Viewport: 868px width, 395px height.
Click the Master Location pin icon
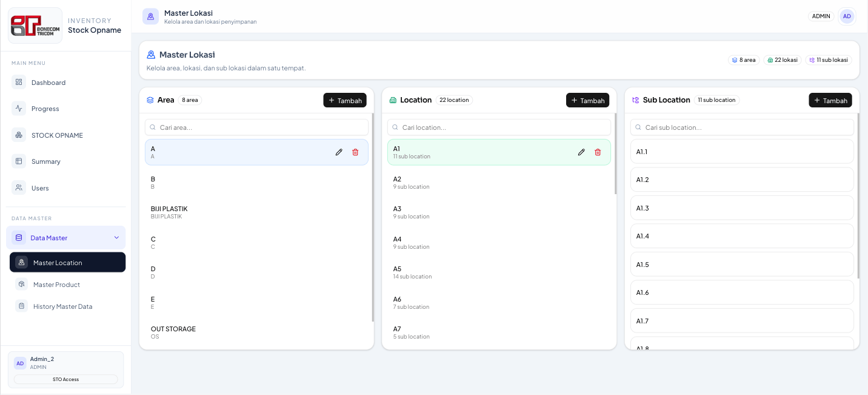tap(22, 263)
